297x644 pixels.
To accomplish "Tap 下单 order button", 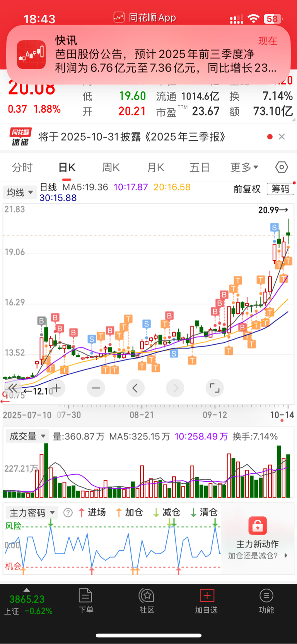I will pyautogui.click(x=85, y=601).
